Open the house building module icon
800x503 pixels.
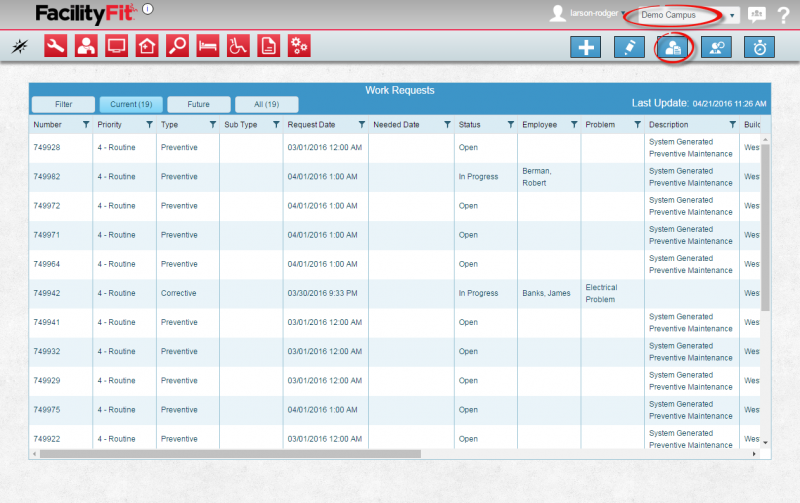[147, 46]
